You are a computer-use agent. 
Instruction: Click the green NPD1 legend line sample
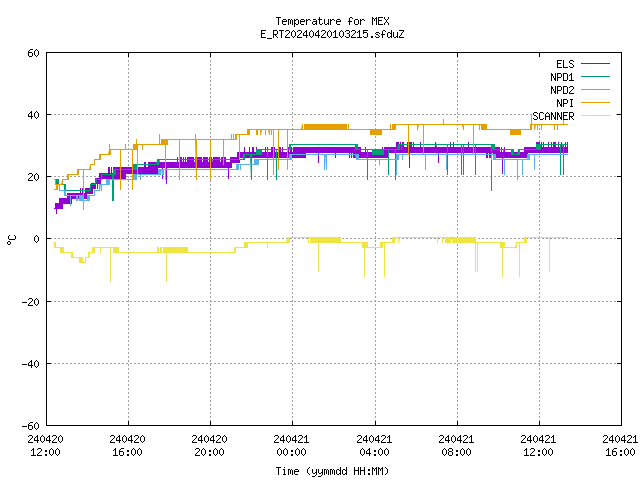[595, 76]
